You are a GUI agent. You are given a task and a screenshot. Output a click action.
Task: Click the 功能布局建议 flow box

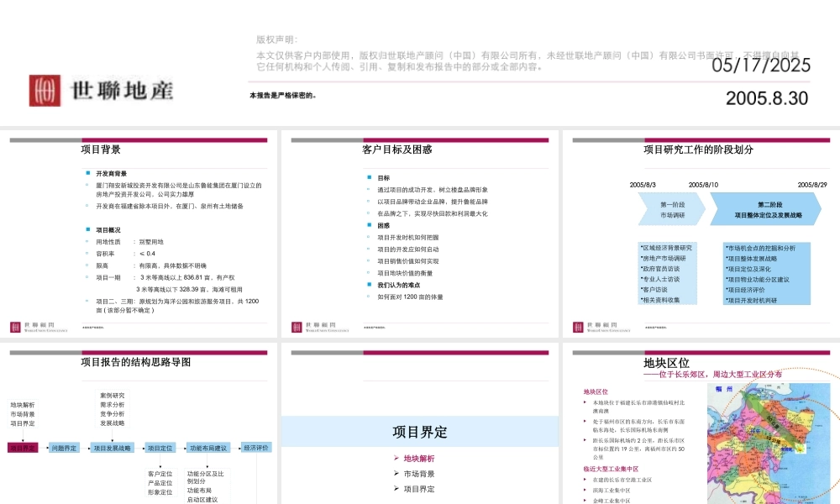point(207,448)
